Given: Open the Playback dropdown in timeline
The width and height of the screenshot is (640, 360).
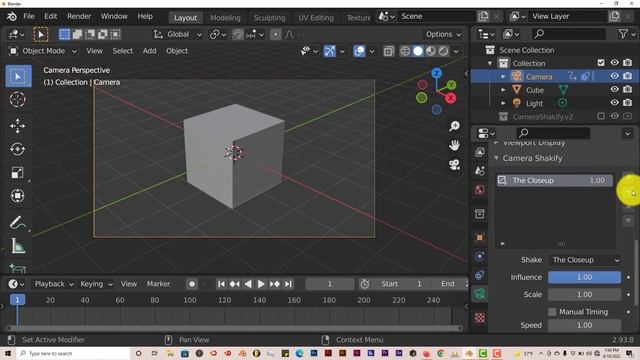Looking at the screenshot, I should point(53,284).
